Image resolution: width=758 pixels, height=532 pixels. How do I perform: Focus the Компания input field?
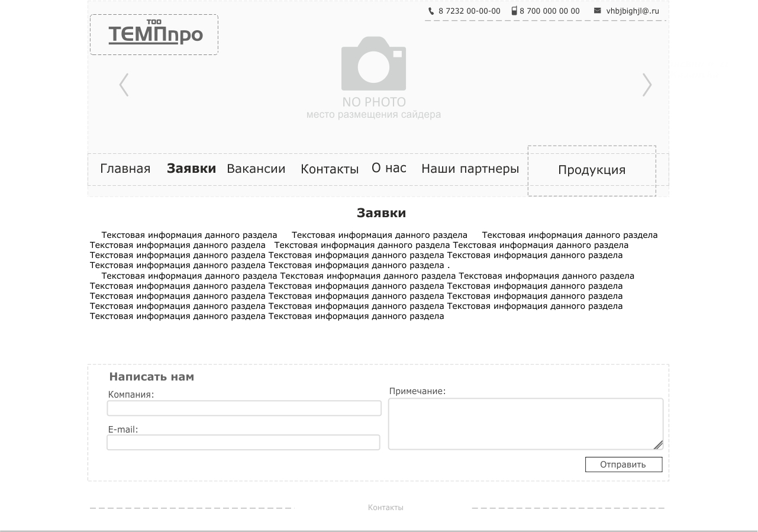pyautogui.click(x=244, y=408)
